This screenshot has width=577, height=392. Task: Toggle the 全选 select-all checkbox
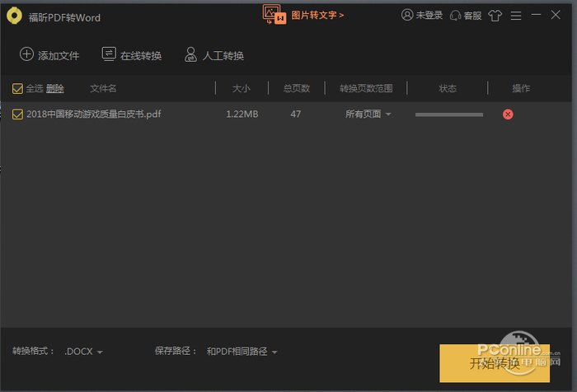click(x=17, y=89)
